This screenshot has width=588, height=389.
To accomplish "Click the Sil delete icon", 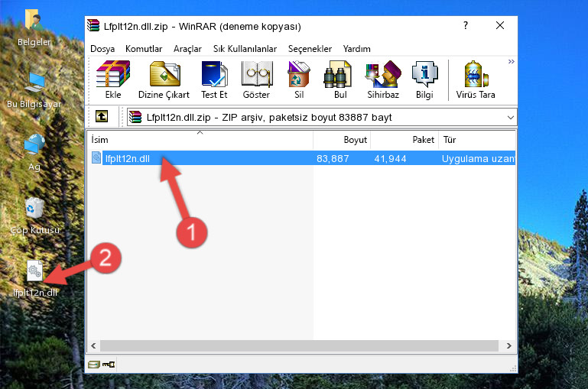I will [x=299, y=79].
